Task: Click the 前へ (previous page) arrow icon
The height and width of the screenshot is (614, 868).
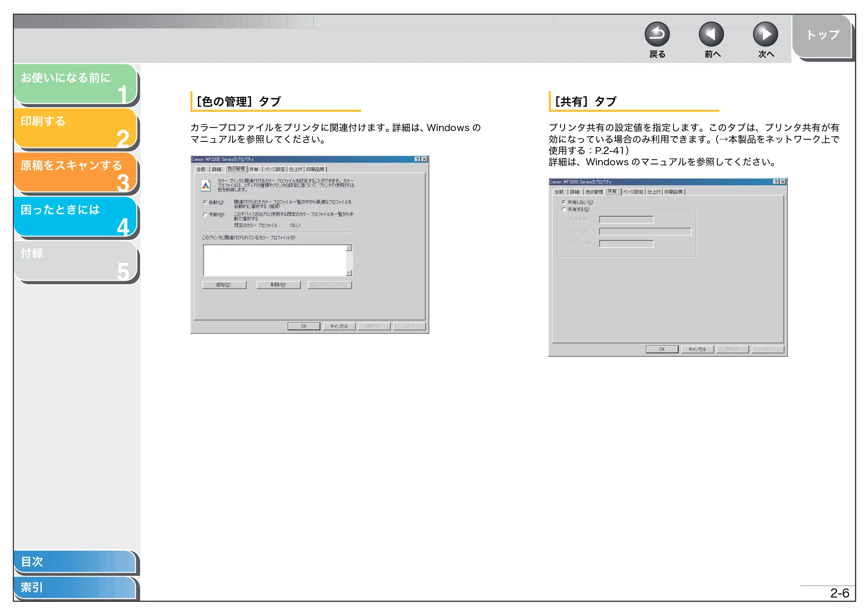Action: coord(711,34)
